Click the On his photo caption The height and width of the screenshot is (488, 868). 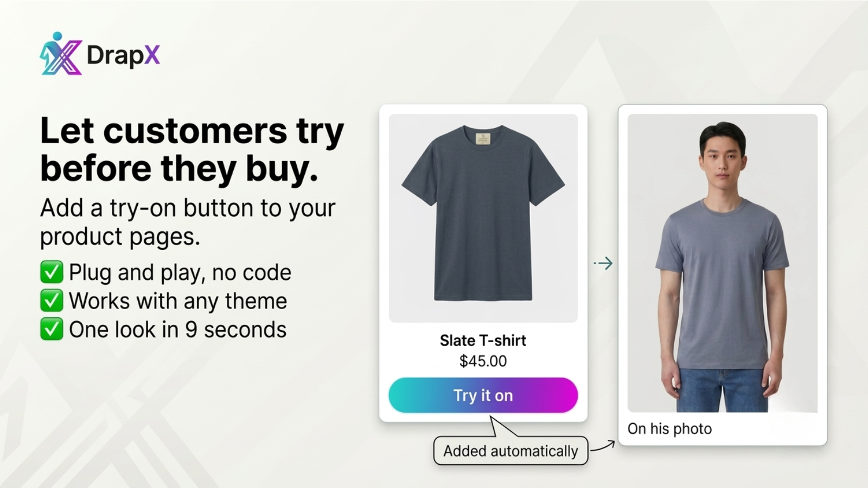coord(669,429)
